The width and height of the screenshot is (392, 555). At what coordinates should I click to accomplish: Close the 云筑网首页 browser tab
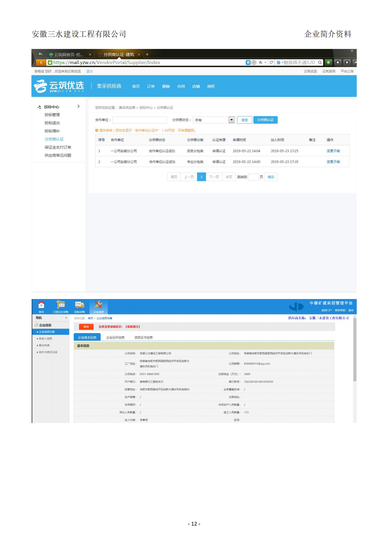[x=90, y=55]
